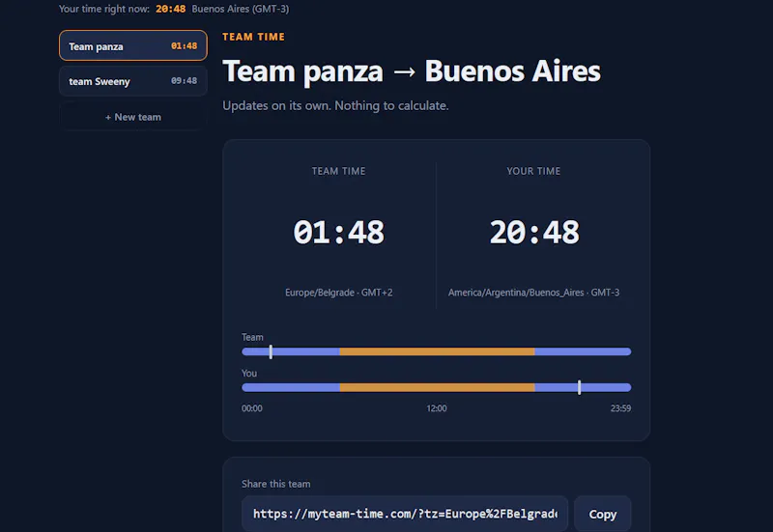Select your clock reading 20:48
This screenshot has width=773, height=532.
[x=534, y=232]
